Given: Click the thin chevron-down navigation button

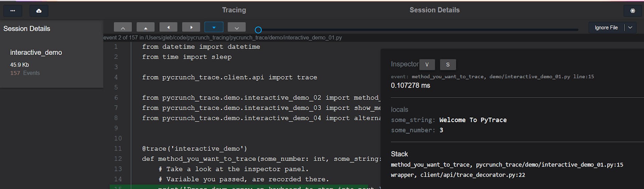Looking at the screenshot, I should [236, 28].
